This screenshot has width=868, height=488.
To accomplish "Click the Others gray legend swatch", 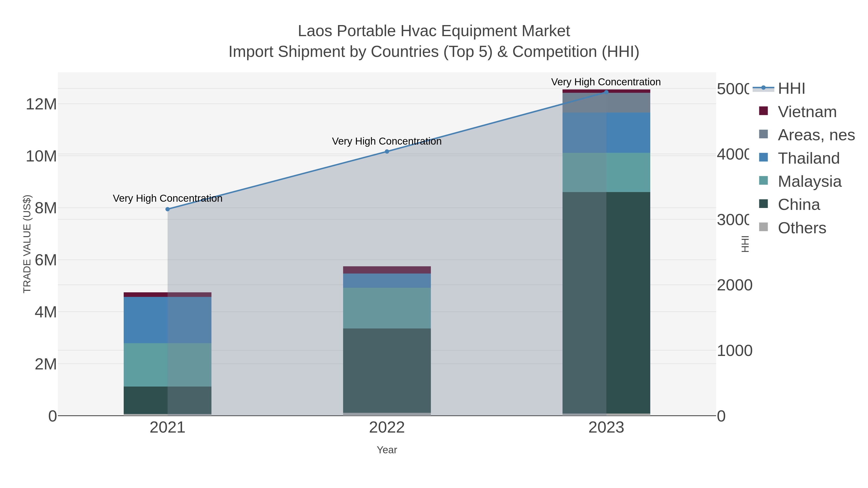I will tap(764, 227).
